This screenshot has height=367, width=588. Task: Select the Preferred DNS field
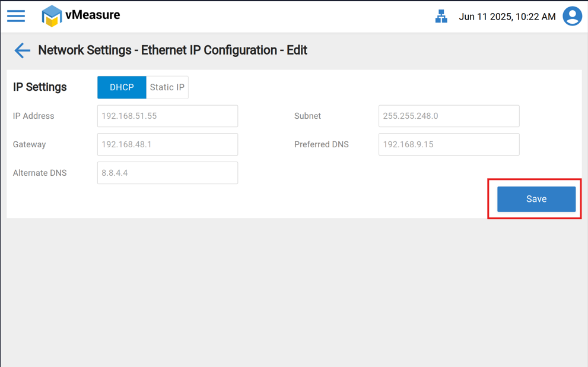pos(449,144)
